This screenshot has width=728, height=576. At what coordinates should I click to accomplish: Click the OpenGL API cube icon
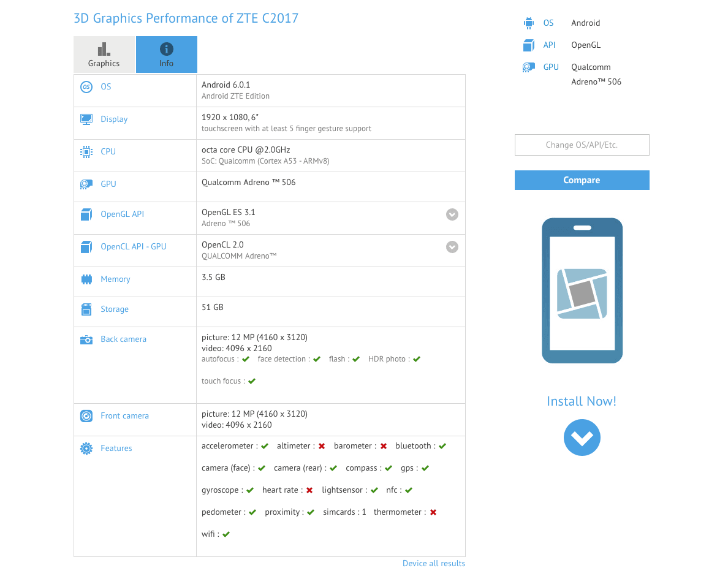(86, 214)
